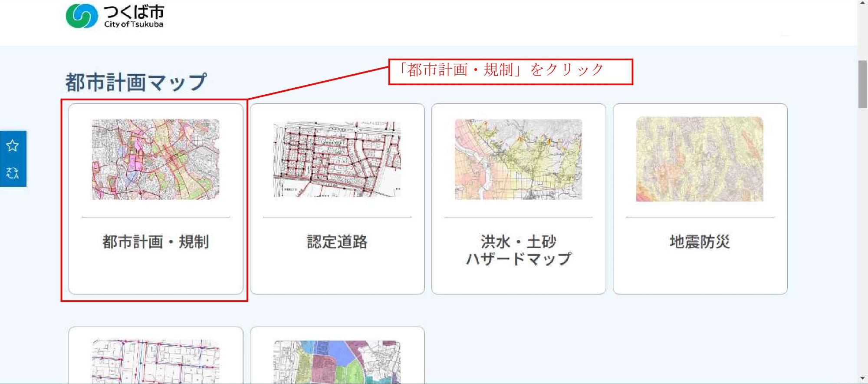
Task: Click the vertical scrollbar thumb
Action: [x=862, y=84]
